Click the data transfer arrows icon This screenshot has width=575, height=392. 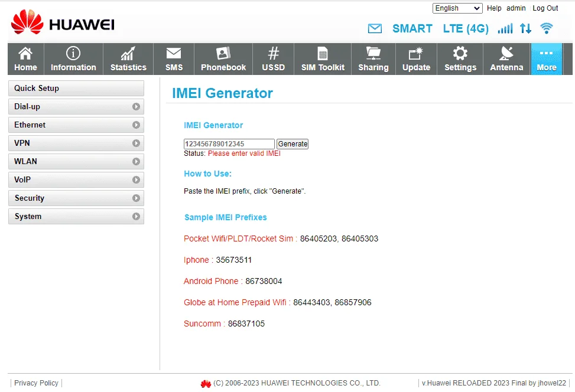[525, 28]
